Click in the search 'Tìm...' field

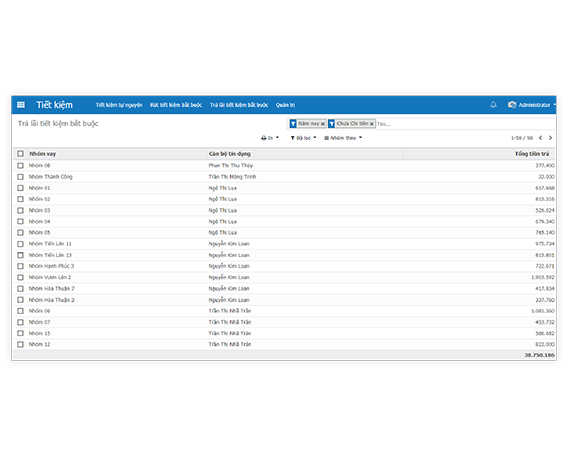point(465,124)
